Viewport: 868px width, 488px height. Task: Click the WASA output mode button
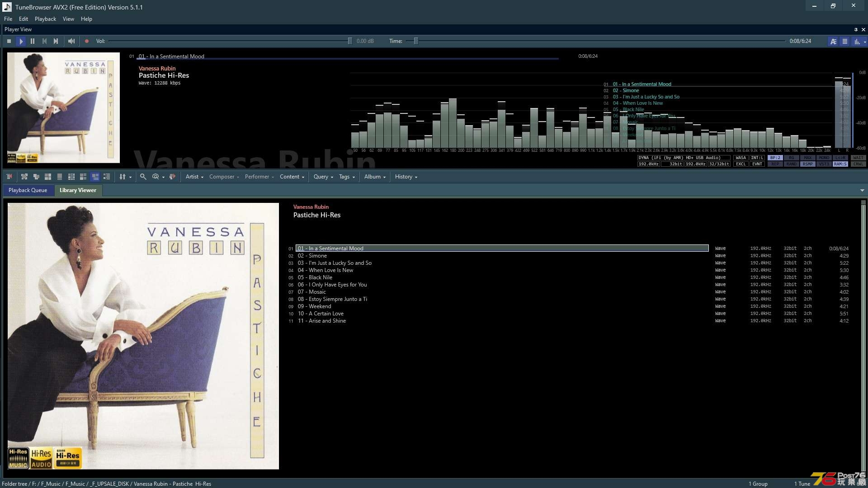[741, 158]
